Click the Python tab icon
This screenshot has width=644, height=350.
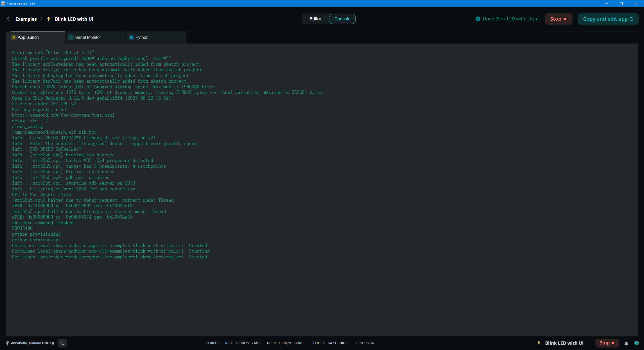131,37
